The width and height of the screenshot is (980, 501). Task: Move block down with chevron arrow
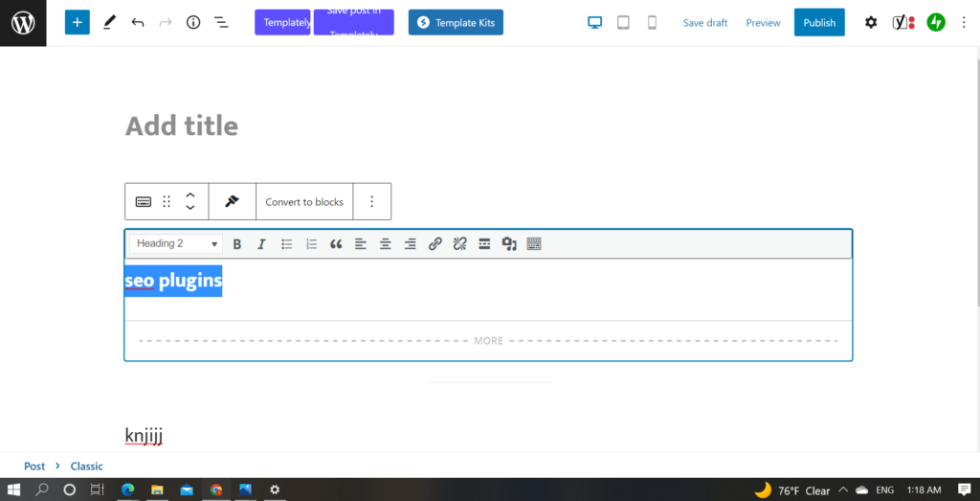[x=190, y=208]
